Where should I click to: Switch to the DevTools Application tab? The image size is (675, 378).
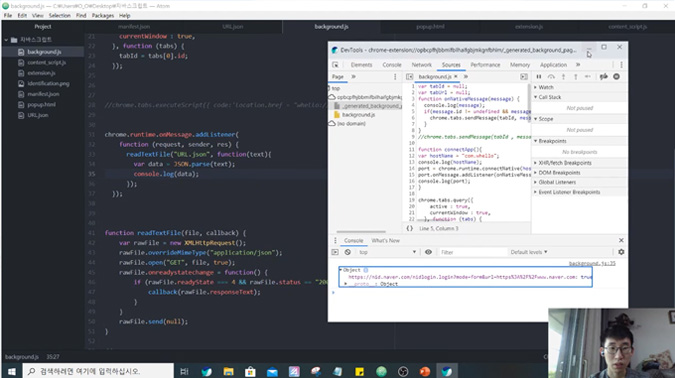click(x=553, y=65)
